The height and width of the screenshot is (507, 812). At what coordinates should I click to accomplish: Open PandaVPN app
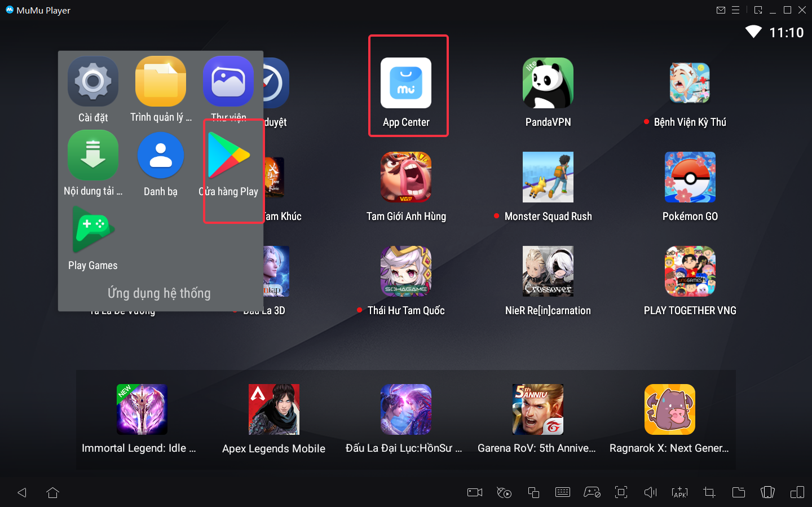(x=548, y=83)
